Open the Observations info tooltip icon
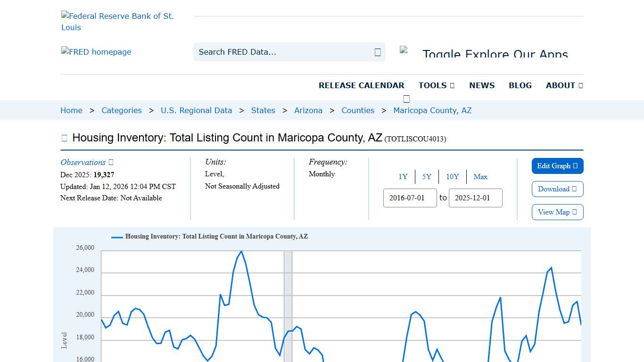This screenshot has height=362, width=644. click(x=111, y=162)
